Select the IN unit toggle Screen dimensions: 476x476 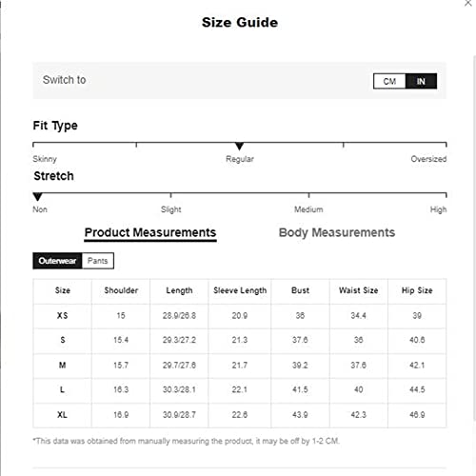tap(421, 81)
